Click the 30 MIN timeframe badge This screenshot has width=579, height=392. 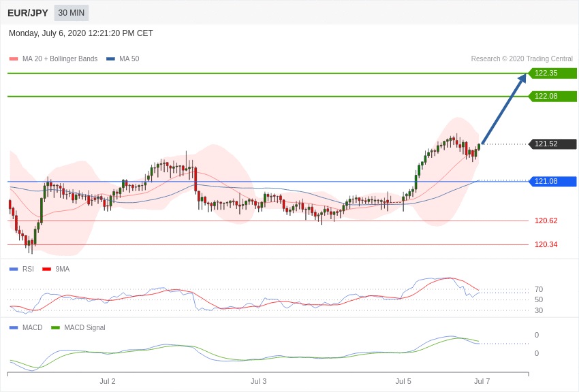coord(71,13)
